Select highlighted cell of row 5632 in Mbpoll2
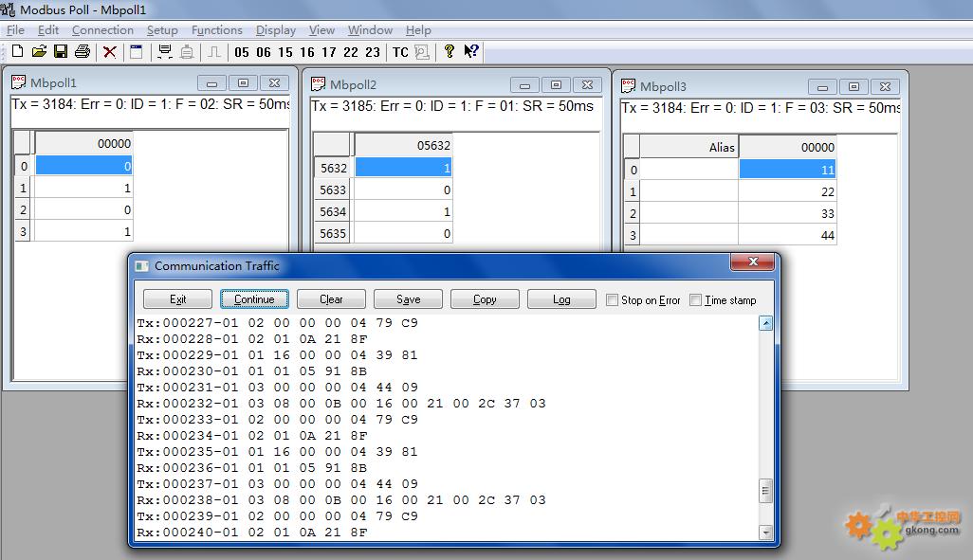973x560 pixels. [403, 168]
